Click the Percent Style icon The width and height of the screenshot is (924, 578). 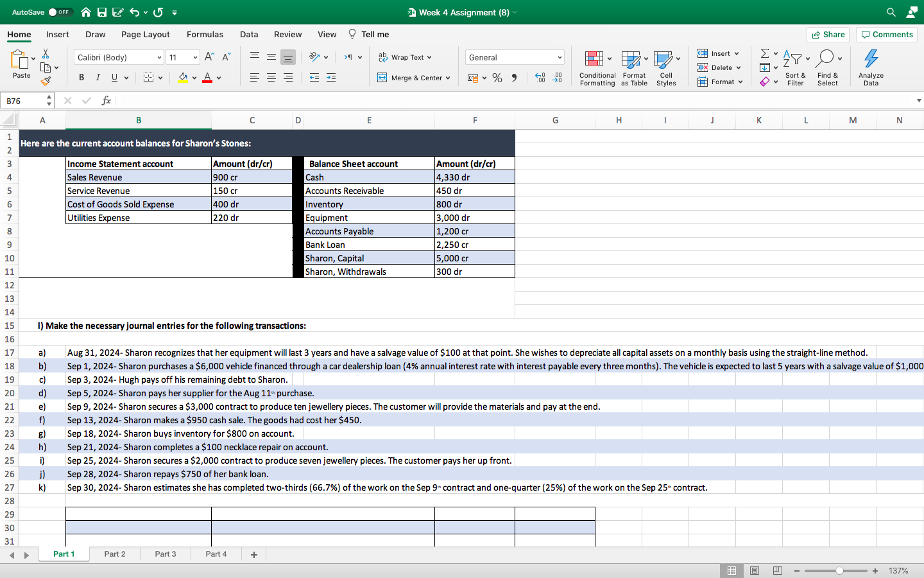(x=497, y=78)
